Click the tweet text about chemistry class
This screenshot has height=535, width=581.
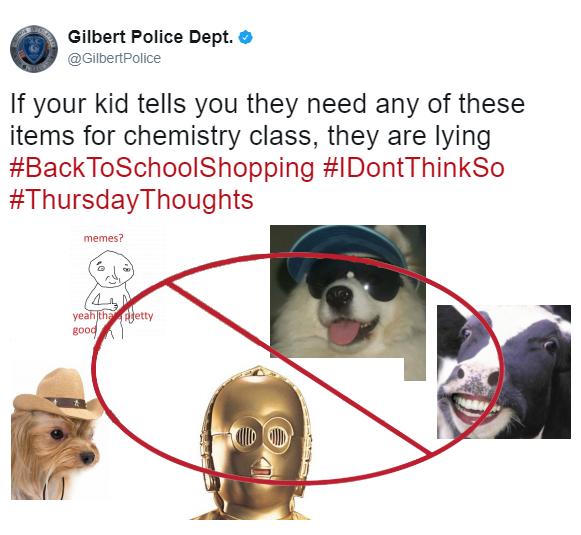point(267,119)
